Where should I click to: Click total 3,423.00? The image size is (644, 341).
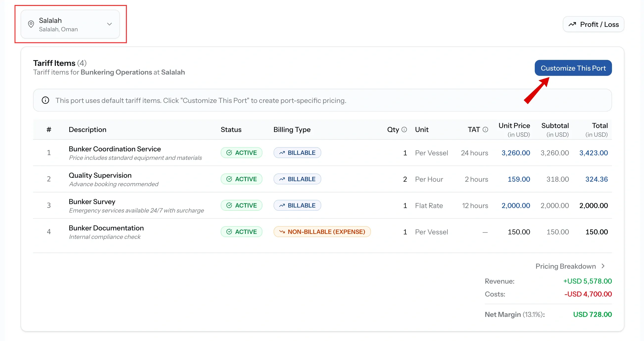(594, 153)
